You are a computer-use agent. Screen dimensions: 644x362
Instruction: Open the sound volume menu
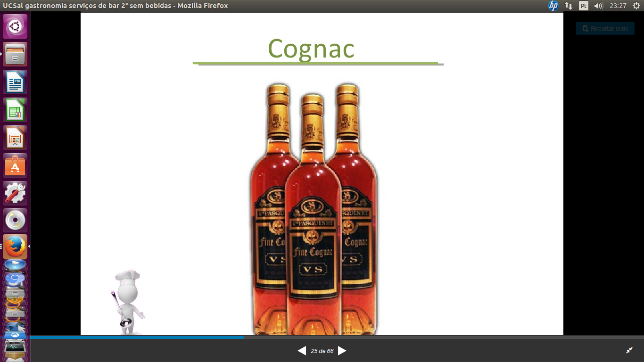(599, 6)
